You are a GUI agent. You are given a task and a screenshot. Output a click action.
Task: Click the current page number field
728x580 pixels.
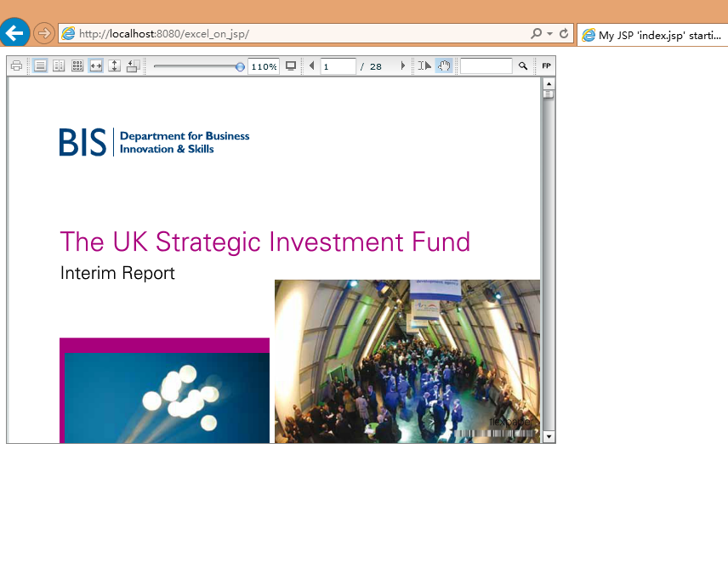[338, 66]
